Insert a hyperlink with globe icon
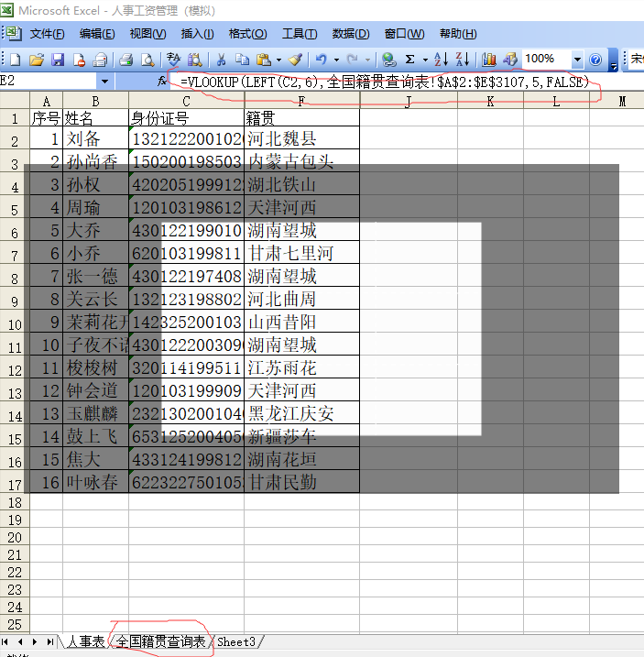 (x=388, y=60)
